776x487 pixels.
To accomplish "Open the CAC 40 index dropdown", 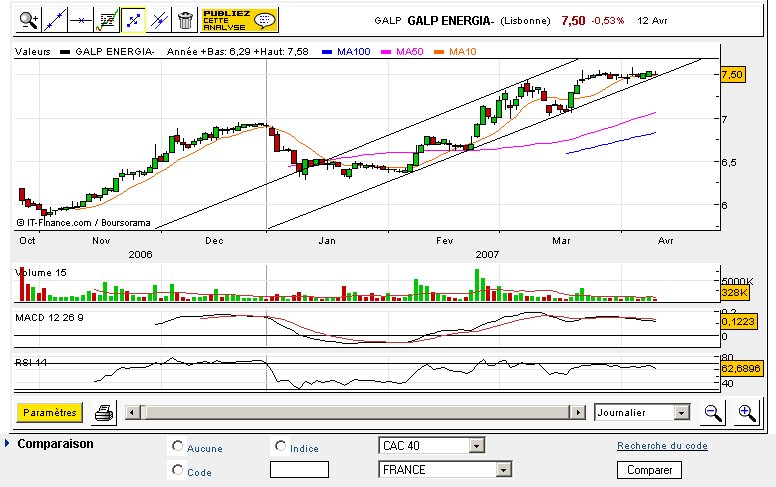I will [x=432, y=445].
